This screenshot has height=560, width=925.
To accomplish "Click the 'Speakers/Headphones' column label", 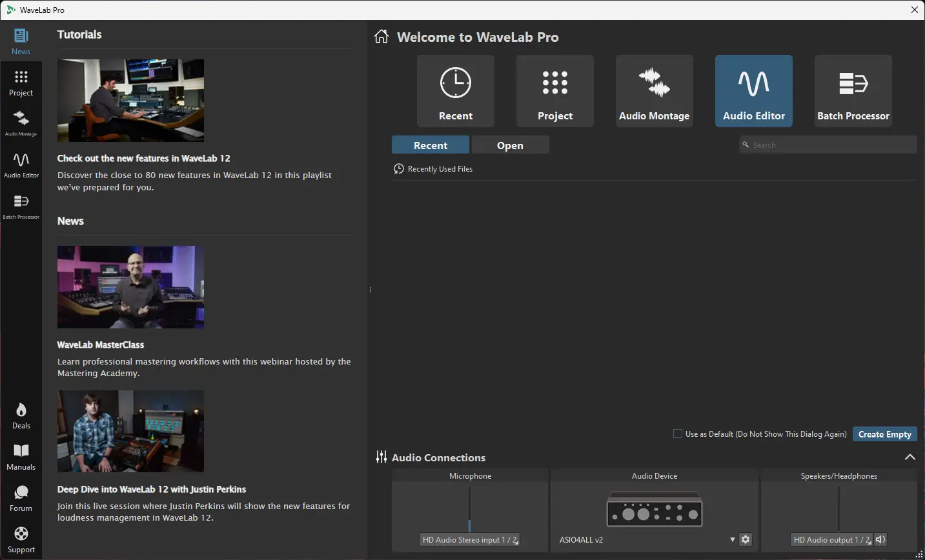I will tap(839, 476).
